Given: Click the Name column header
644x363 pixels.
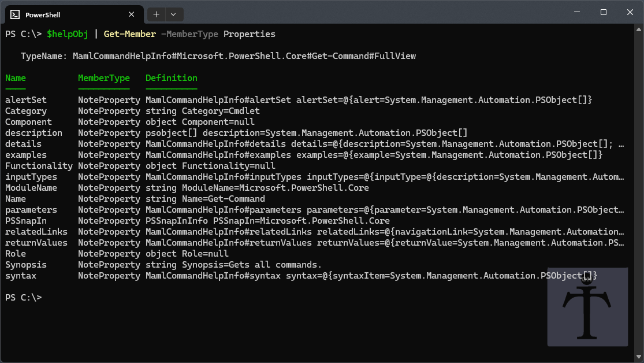Looking at the screenshot, I should point(16,77).
